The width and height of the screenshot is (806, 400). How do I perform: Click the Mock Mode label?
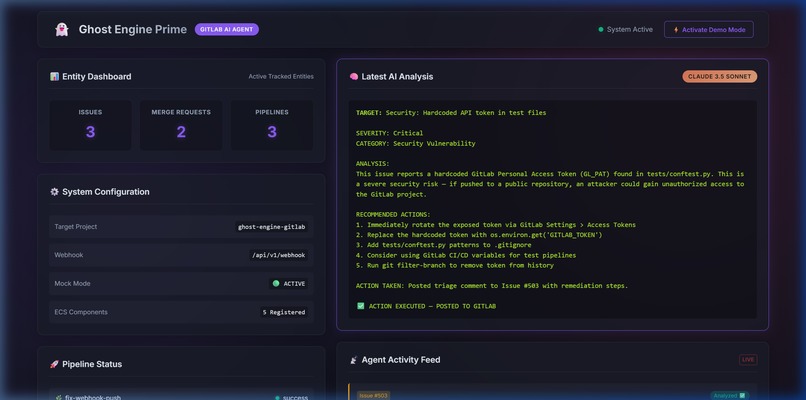[72, 283]
